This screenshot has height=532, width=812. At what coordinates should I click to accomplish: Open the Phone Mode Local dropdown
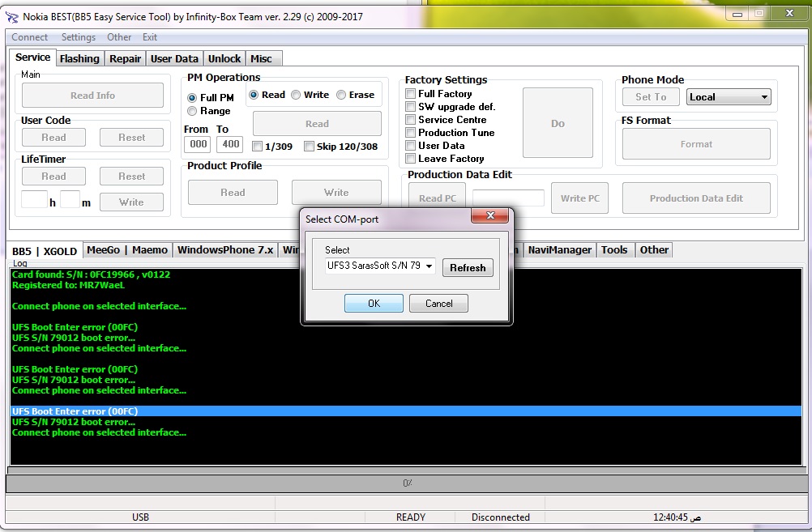point(729,97)
